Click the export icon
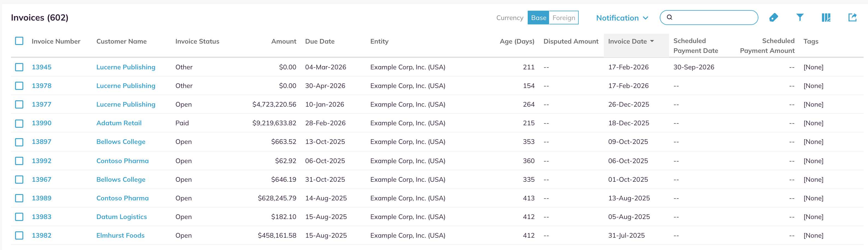This screenshot has width=868, height=250. 852,18
